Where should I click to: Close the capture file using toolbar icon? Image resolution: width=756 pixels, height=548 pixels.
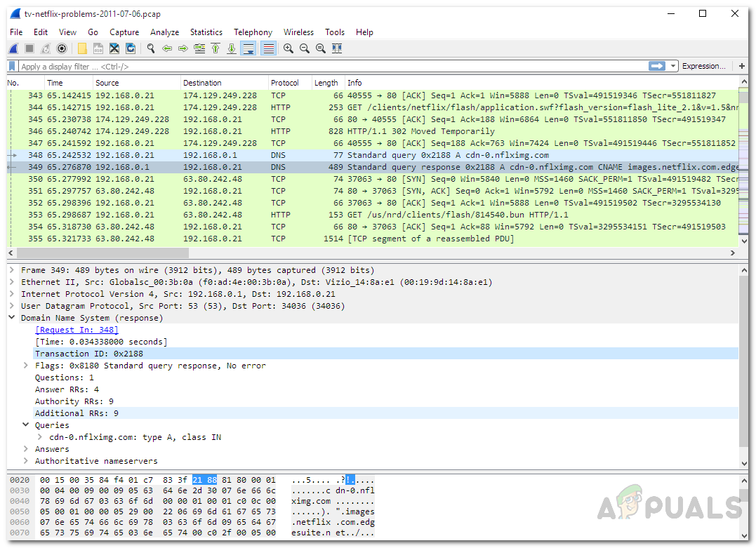(x=114, y=48)
